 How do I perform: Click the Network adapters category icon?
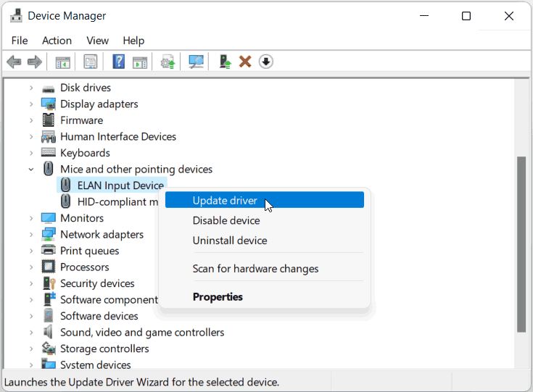[x=49, y=234]
